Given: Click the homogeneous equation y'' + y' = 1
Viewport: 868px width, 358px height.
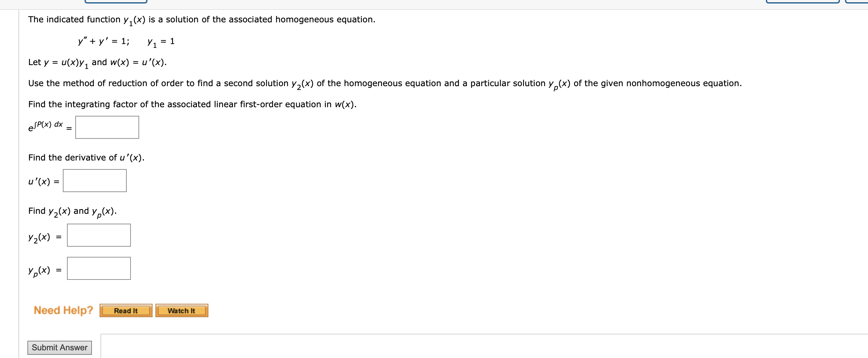Looking at the screenshot, I should click(103, 41).
